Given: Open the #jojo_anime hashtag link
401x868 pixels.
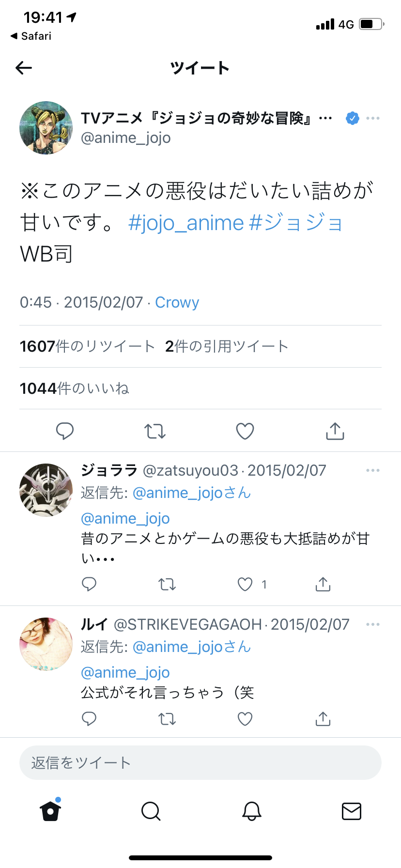Looking at the screenshot, I should [x=186, y=223].
